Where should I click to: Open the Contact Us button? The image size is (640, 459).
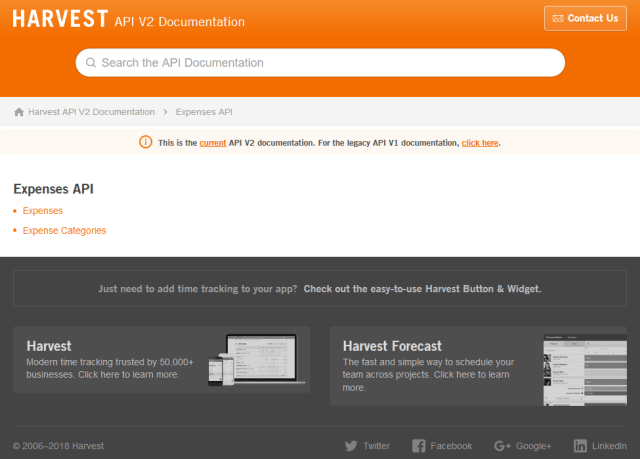tap(585, 18)
